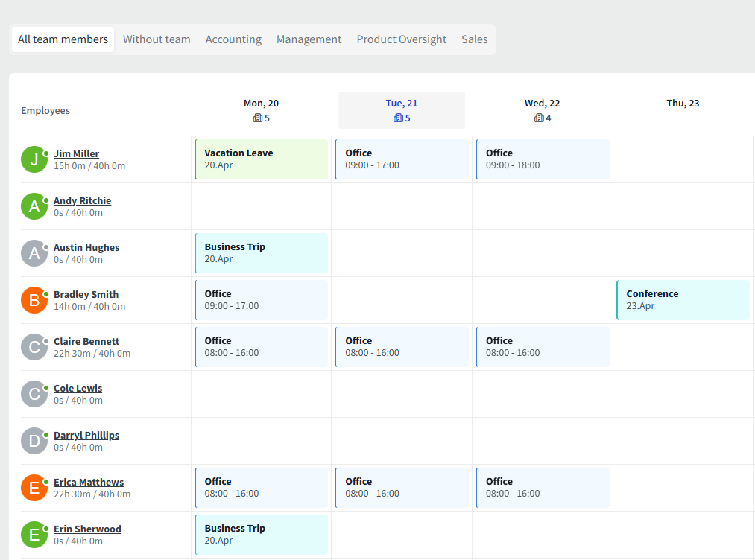Click Jim Miller's green avatar icon
The height and width of the screenshot is (560, 755).
click(34, 159)
